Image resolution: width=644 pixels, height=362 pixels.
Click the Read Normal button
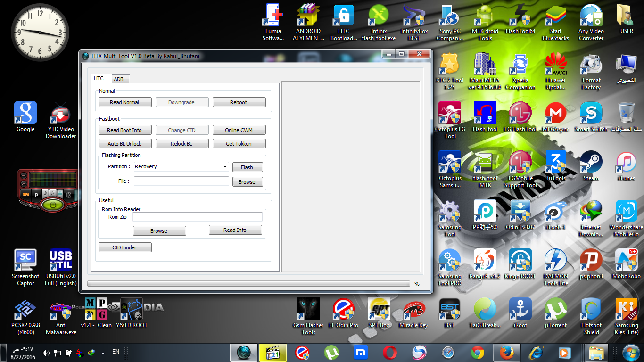point(125,102)
